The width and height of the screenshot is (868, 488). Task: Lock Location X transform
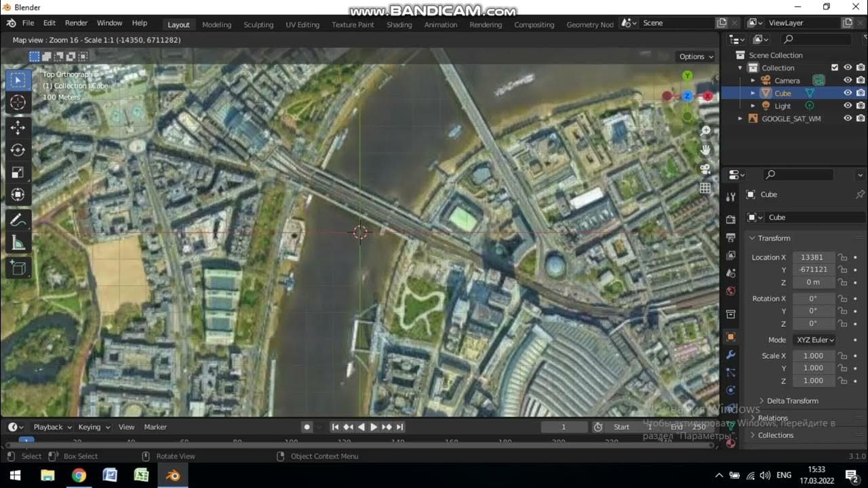point(842,258)
